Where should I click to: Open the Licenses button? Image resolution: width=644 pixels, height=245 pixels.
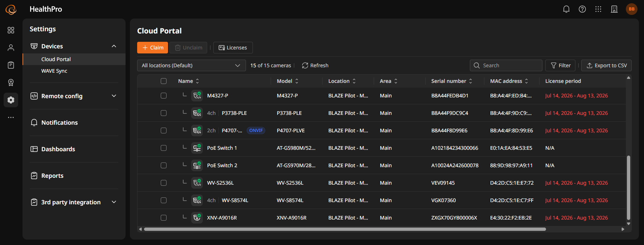(233, 48)
